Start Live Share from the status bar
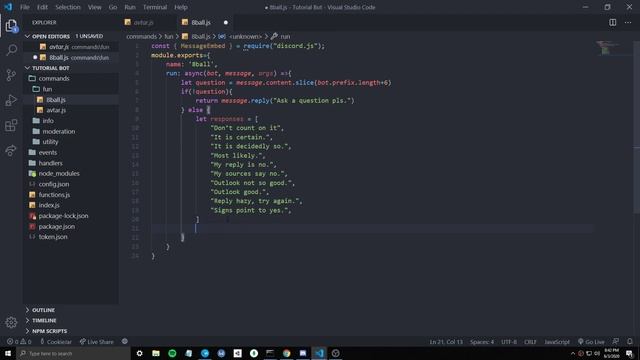 97,342
